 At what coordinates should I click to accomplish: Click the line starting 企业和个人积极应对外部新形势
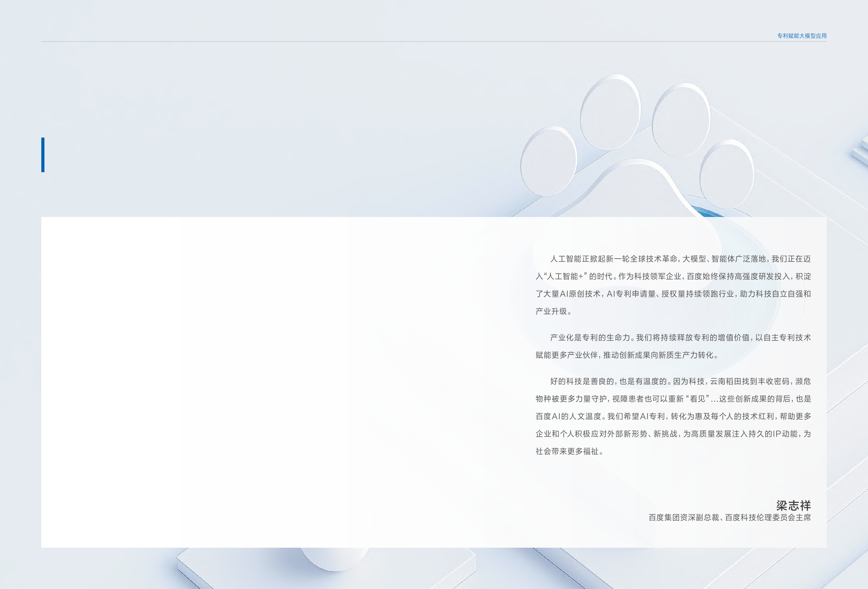pyautogui.click(x=673, y=434)
